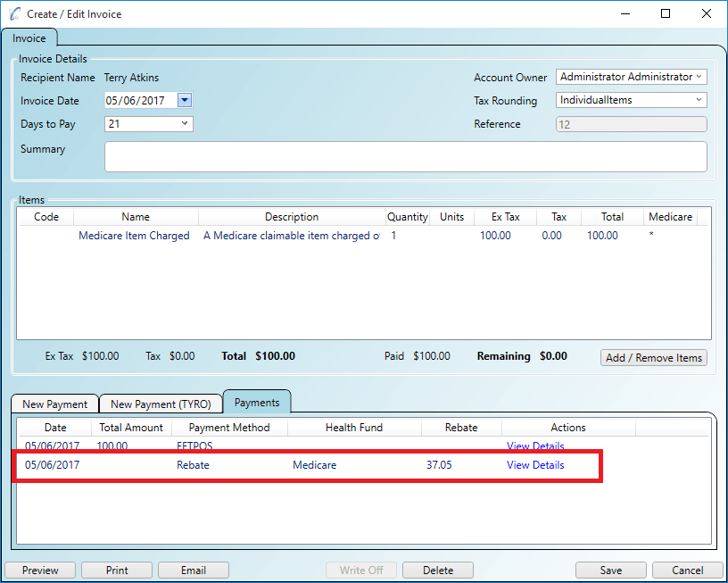Select the Invoice tab

tap(30, 38)
